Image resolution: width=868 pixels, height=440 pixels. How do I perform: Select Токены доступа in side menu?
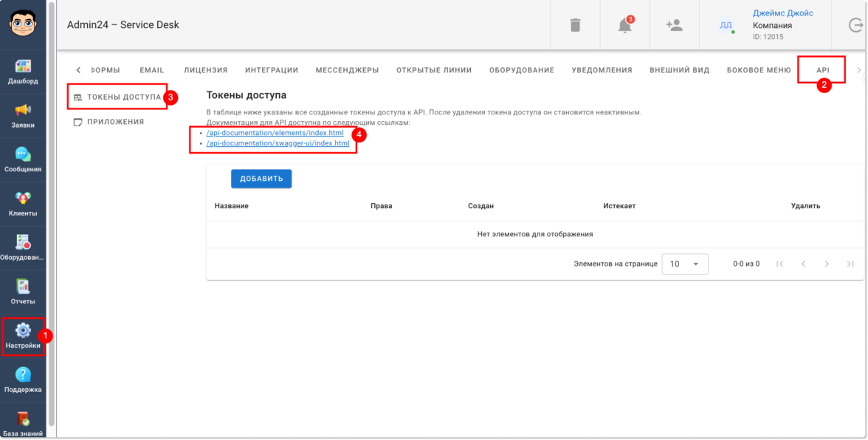point(123,97)
